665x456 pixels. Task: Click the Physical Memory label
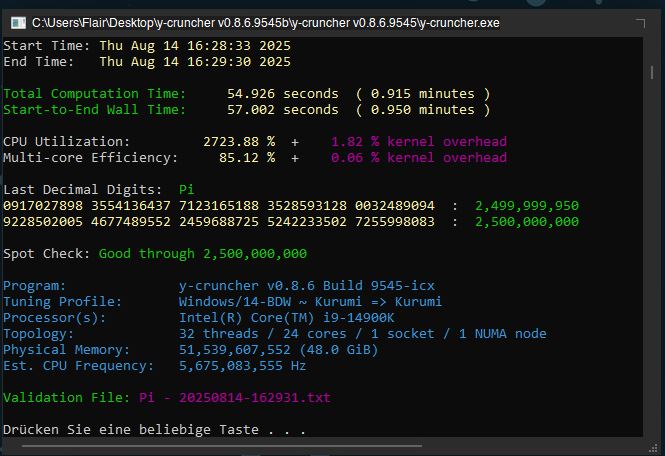click(x=67, y=350)
